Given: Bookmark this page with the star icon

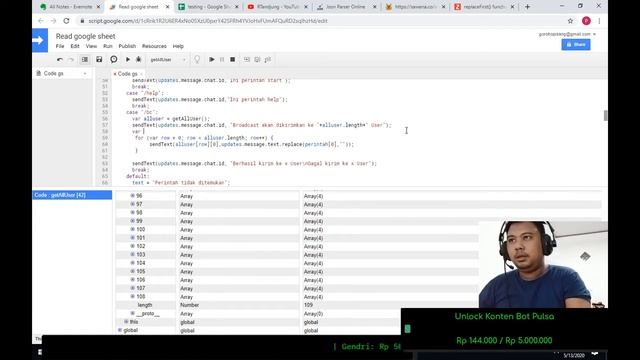Looking at the screenshot, I should coord(570,21).
